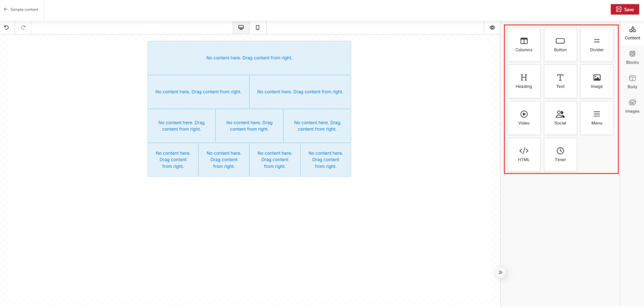Image resolution: width=644 pixels, height=308 pixels.
Task: Open the Blocks tab
Action: pos(632,57)
